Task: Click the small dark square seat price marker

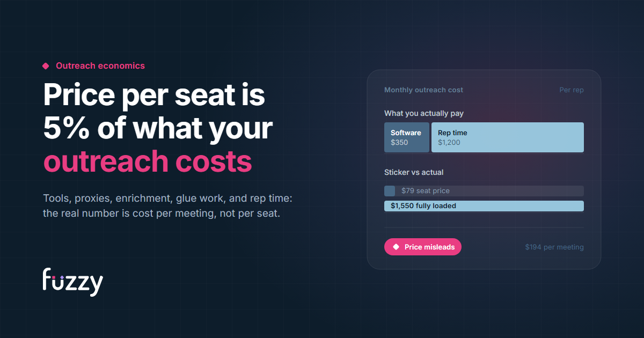Action: click(x=390, y=191)
